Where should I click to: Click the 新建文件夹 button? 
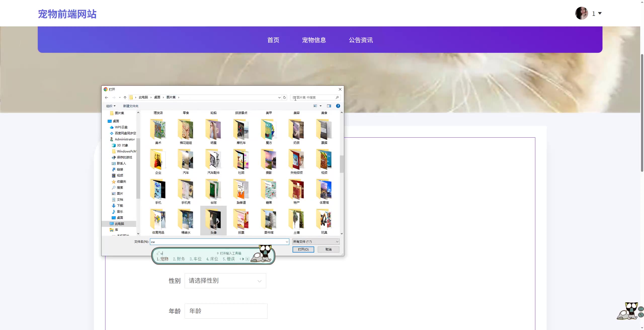131,106
